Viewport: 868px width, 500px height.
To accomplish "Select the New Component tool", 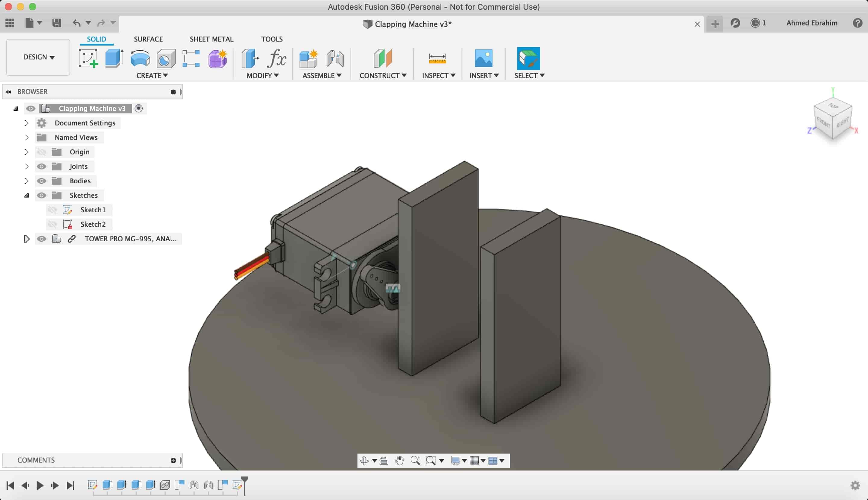I will [x=309, y=59].
